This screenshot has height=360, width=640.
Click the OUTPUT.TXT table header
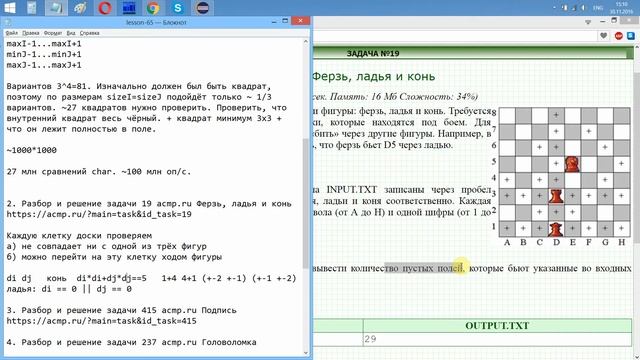coord(497,326)
